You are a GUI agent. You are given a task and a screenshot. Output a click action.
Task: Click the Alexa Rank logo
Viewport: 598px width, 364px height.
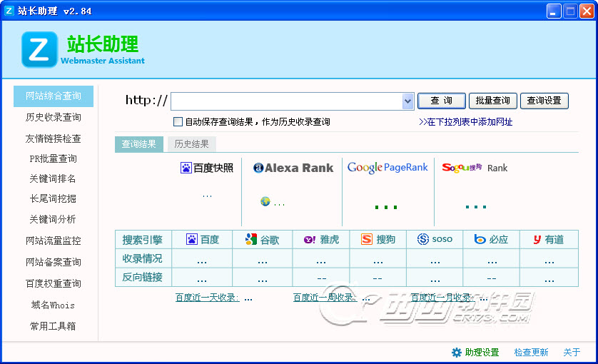(293, 168)
